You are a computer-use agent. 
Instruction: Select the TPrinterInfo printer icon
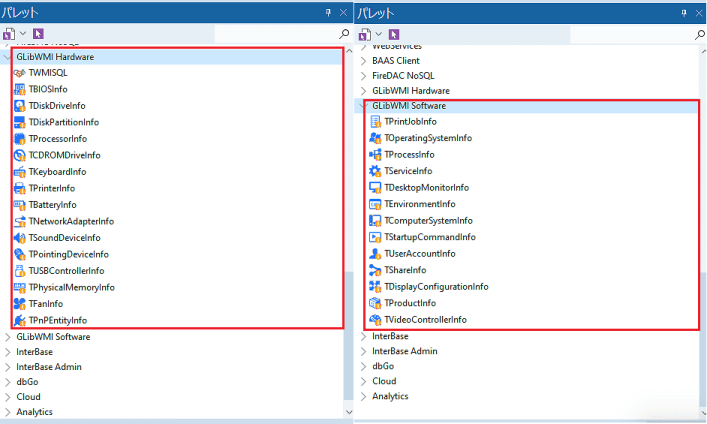click(19, 189)
